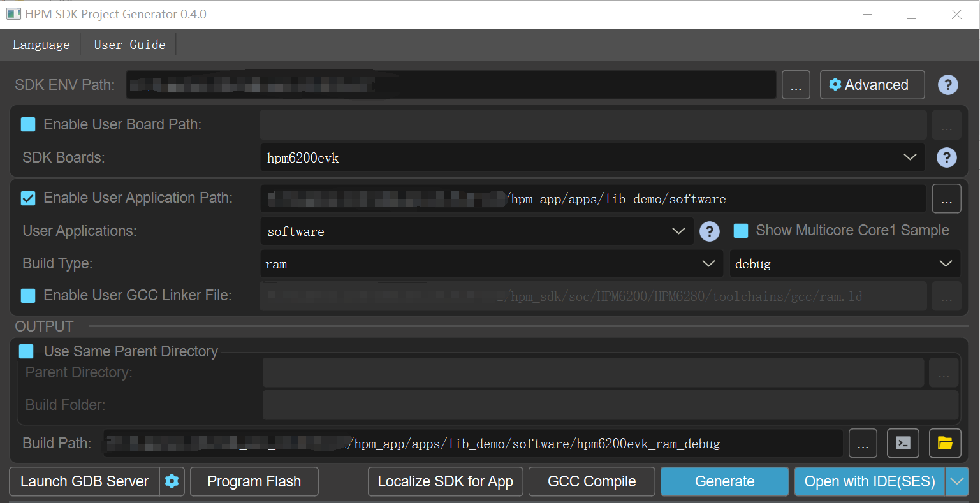Open SDK Boards dropdown showing hpm6200evk
Screen dimensions: 980x503
[x=592, y=157]
